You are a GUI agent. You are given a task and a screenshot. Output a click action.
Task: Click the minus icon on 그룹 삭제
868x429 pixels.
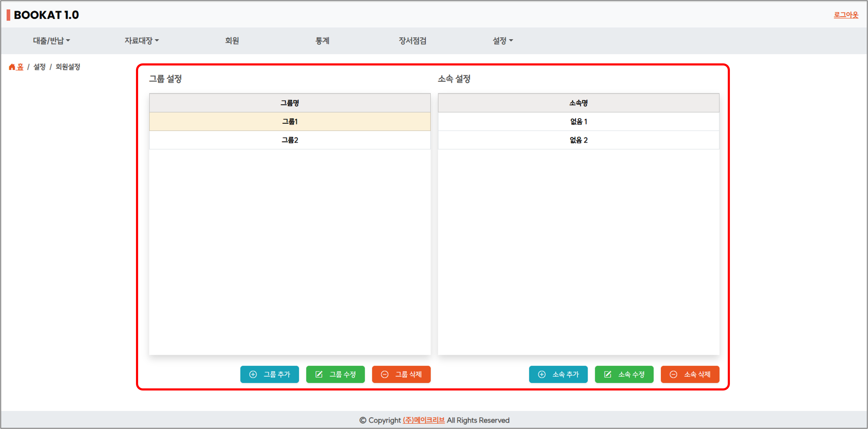384,374
